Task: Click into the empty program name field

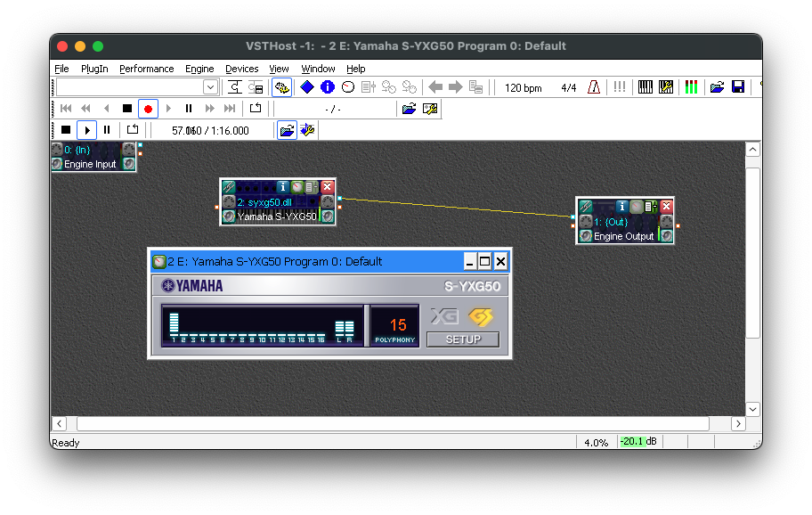Action: [129, 87]
